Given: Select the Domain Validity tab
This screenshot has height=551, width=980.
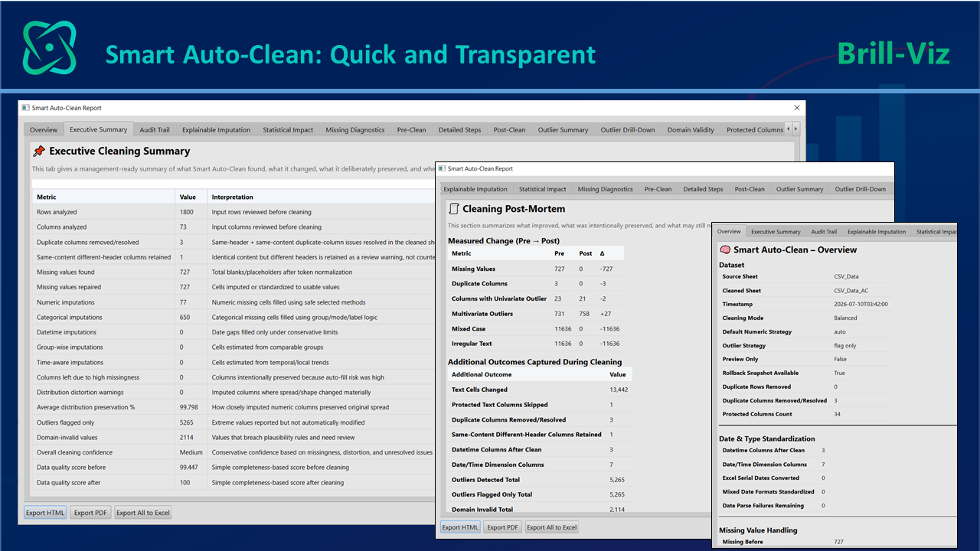Looking at the screenshot, I should pos(691,129).
